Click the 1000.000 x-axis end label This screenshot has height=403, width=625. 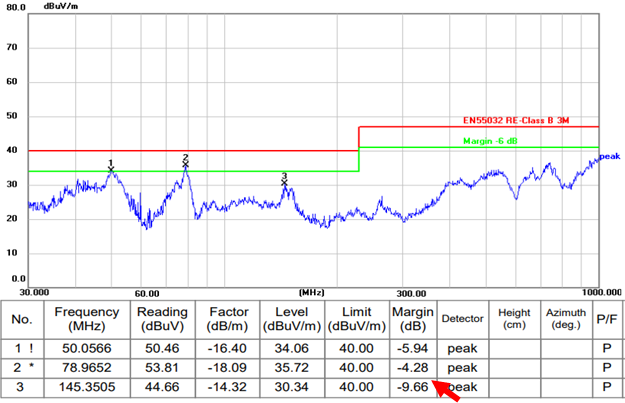coord(601,293)
